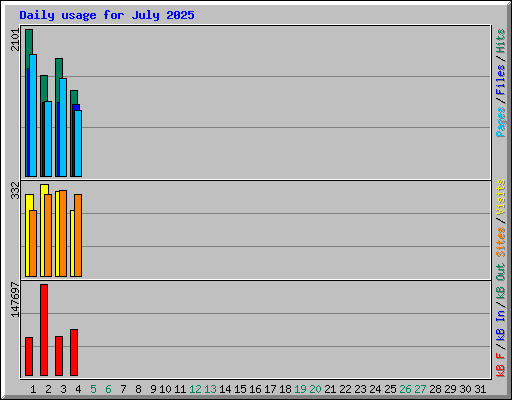Click the 'Hits' legend label
Viewport: 512px width, 400px height.
[x=500, y=41]
